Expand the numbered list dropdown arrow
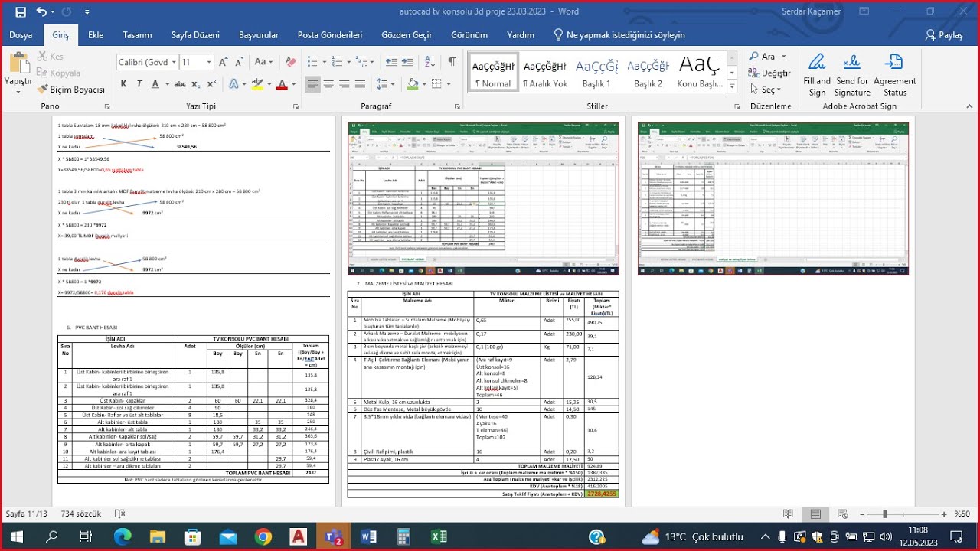The width and height of the screenshot is (980, 551). pos(348,62)
